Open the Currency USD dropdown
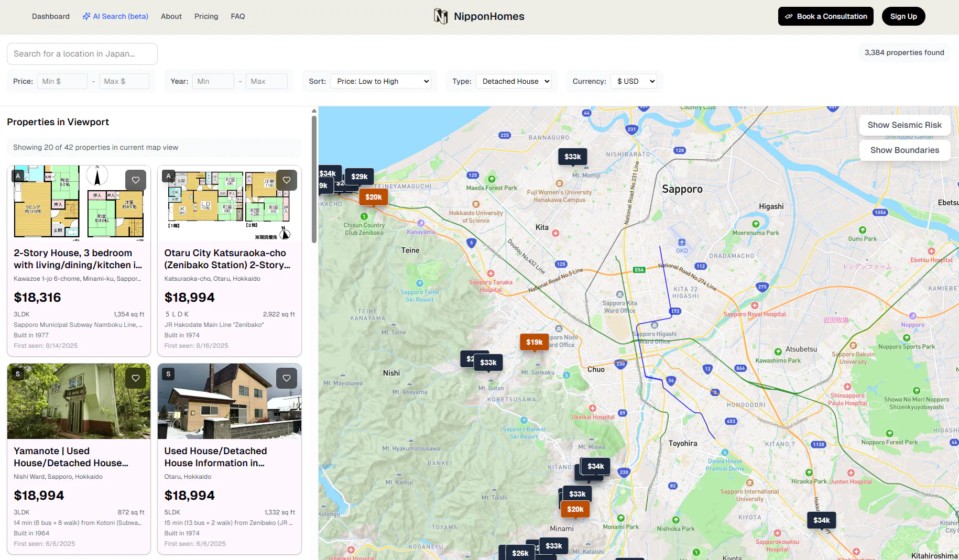Image resolution: width=959 pixels, height=560 pixels. [634, 81]
